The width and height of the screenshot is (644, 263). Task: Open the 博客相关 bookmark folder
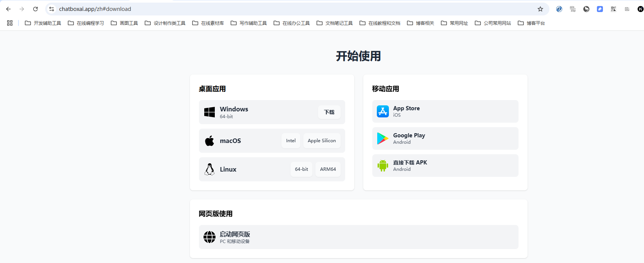(x=421, y=23)
